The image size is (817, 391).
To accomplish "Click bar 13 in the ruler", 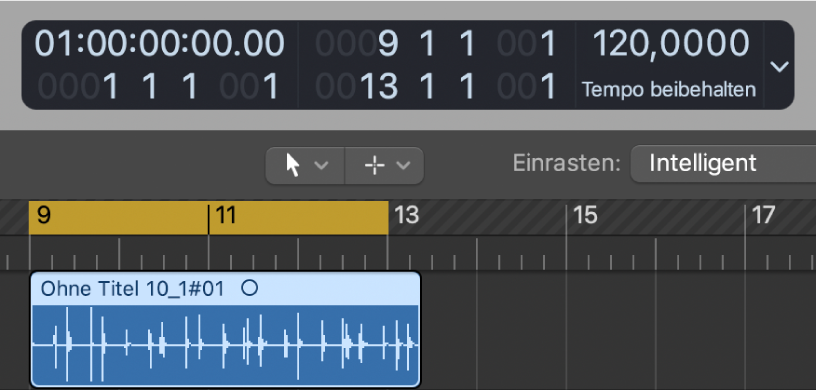I will (406, 215).
